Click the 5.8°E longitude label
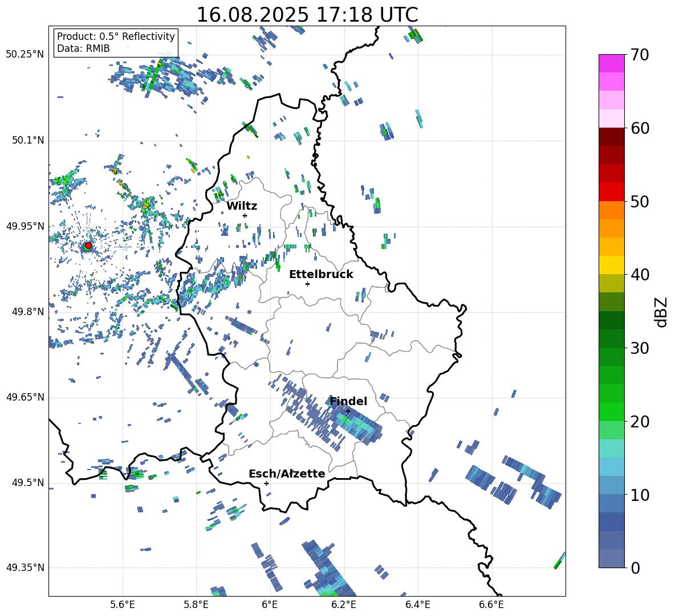 [196, 605]
